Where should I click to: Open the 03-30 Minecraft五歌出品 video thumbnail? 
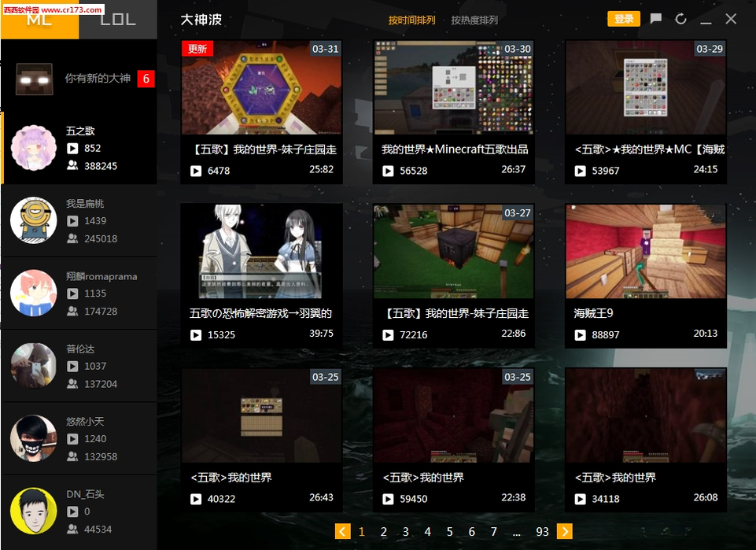point(453,87)
